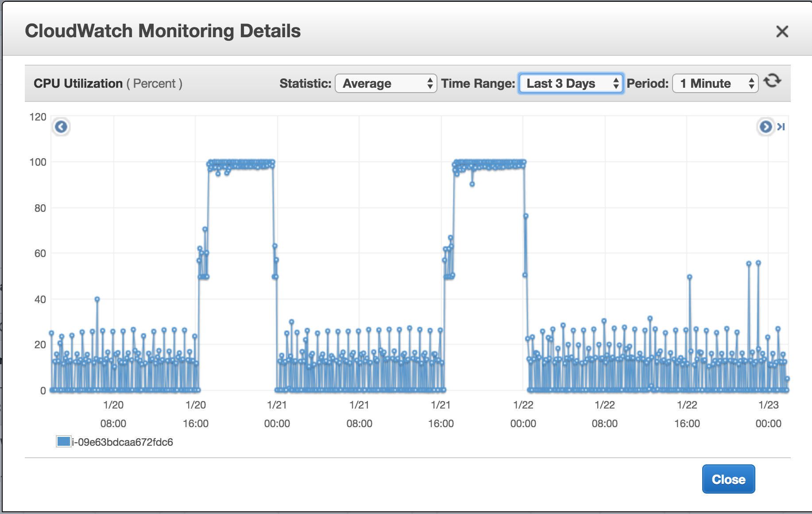Click the blue Close button
The image size is (812, 514).
(x=728, y=479)
